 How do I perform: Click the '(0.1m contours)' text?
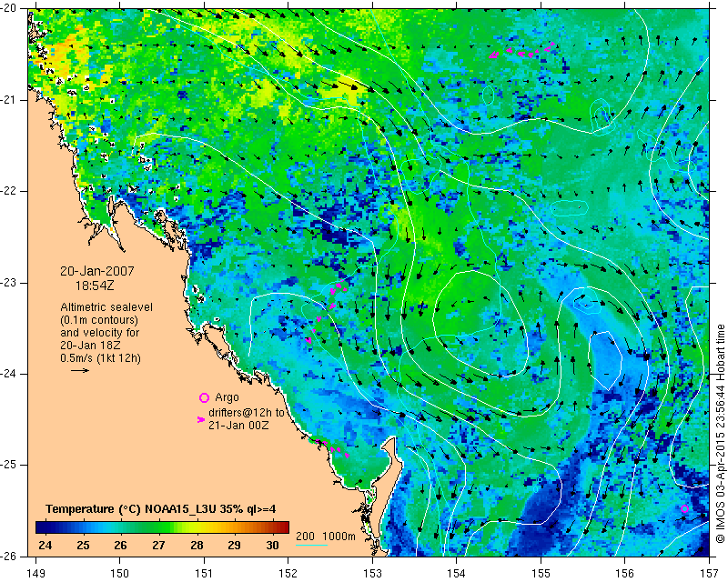point(99,320)
